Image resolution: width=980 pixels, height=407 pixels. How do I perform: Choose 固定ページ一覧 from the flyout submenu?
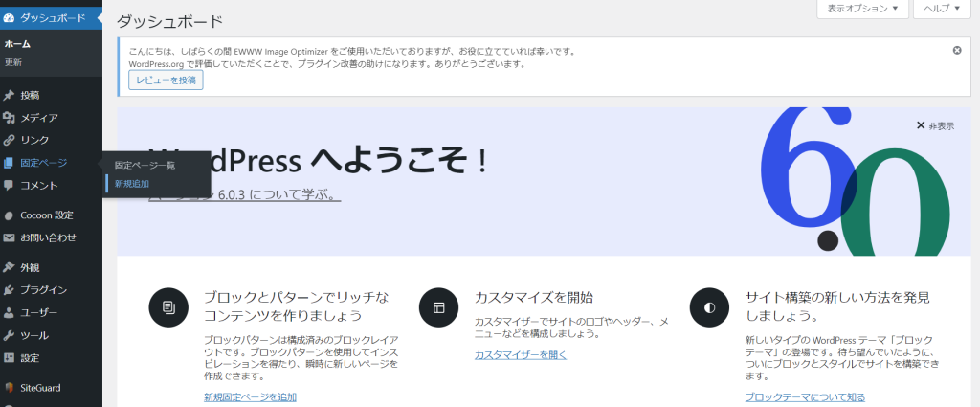(145, 165)
